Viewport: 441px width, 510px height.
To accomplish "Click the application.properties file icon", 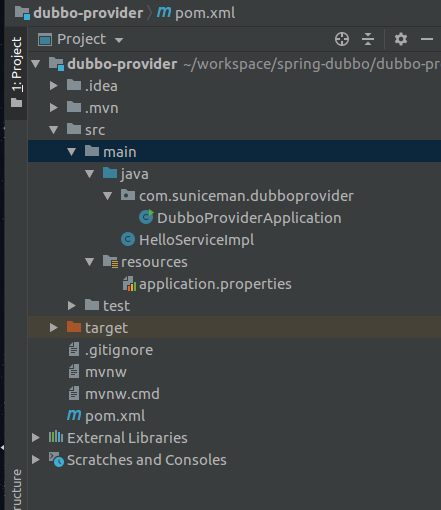I will point(129,284).
